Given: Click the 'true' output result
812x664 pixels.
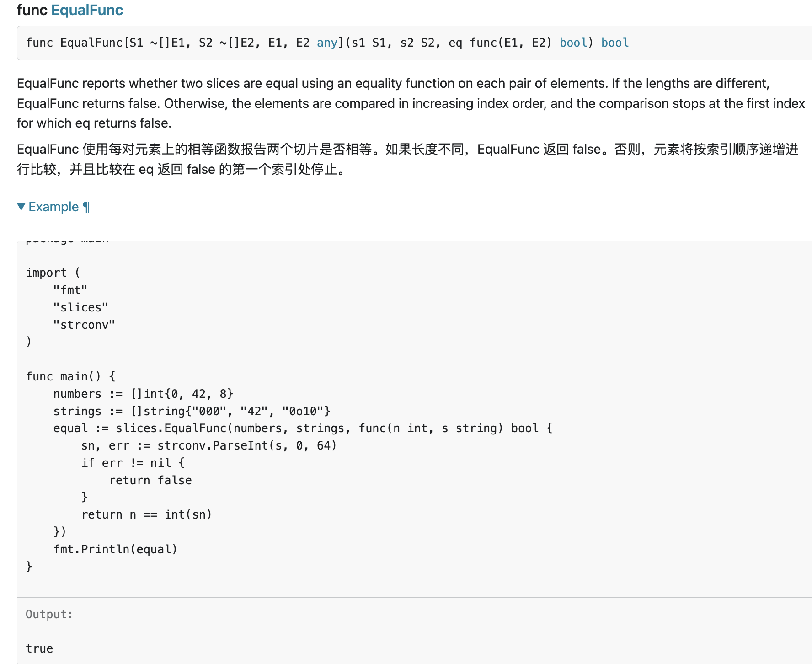Looking at the screenshot, I should (x=39, y=648).
